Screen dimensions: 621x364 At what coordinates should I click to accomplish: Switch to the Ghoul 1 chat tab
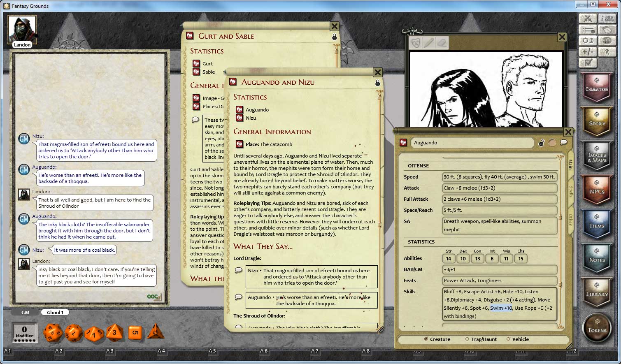point(55,312)
